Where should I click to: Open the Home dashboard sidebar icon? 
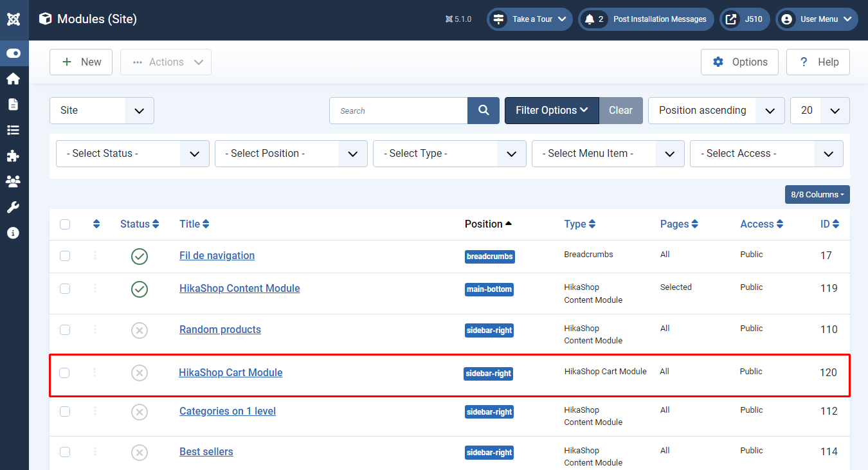tap(14, 78)
